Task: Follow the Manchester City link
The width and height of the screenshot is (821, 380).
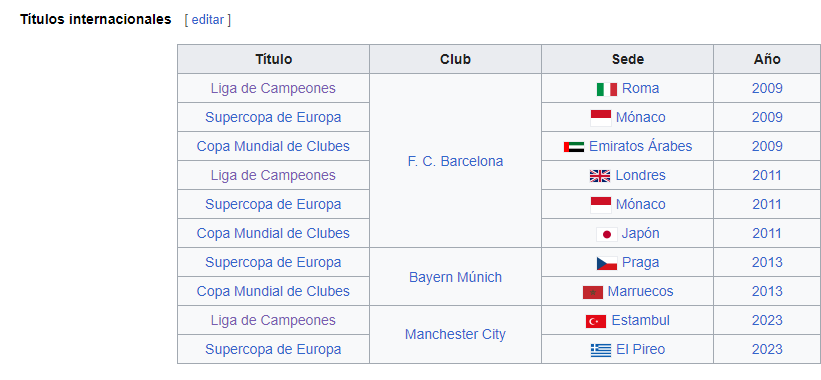Action: click(455, 334)
